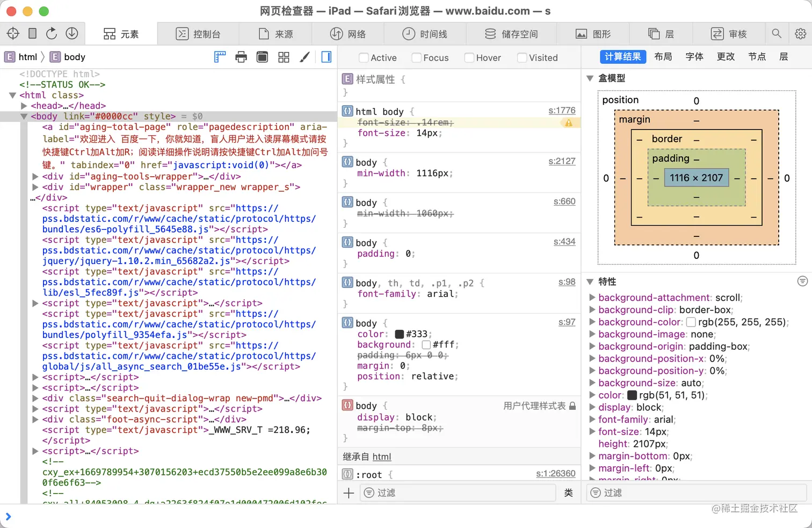Expand the font-family computed property
Viewport: 812px width, 528px height.
[x=592, y=419]
